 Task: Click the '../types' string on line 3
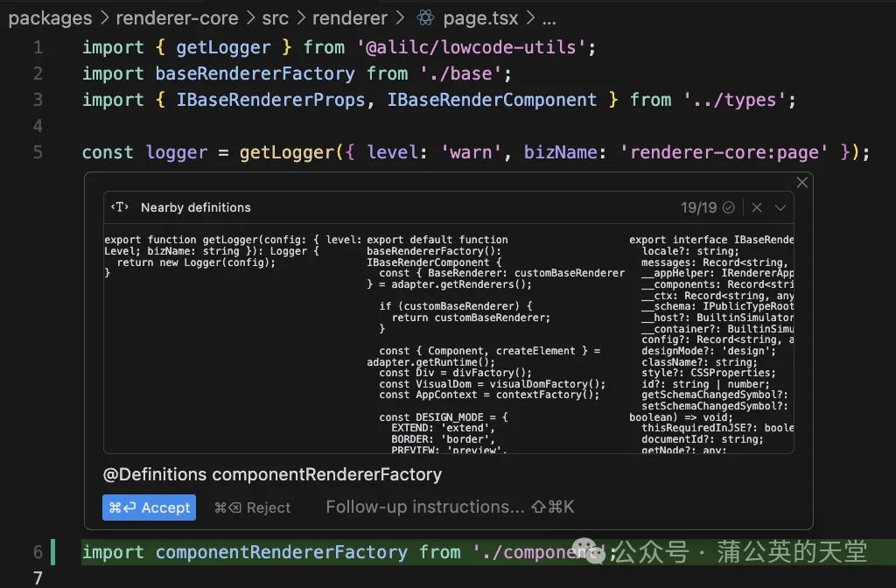point(734,100)
